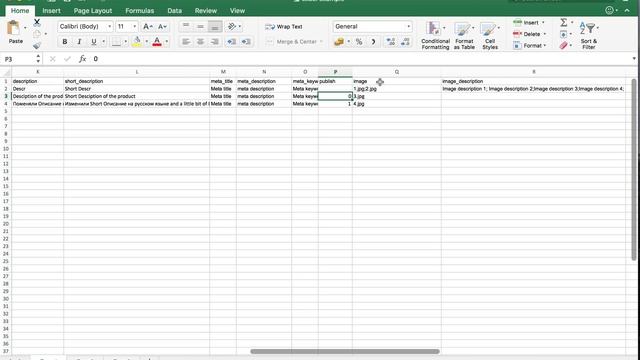The height and width of the screenshot is (360, 640).
Task: Click the Fill down icon
Action: (x=564, y=34)
